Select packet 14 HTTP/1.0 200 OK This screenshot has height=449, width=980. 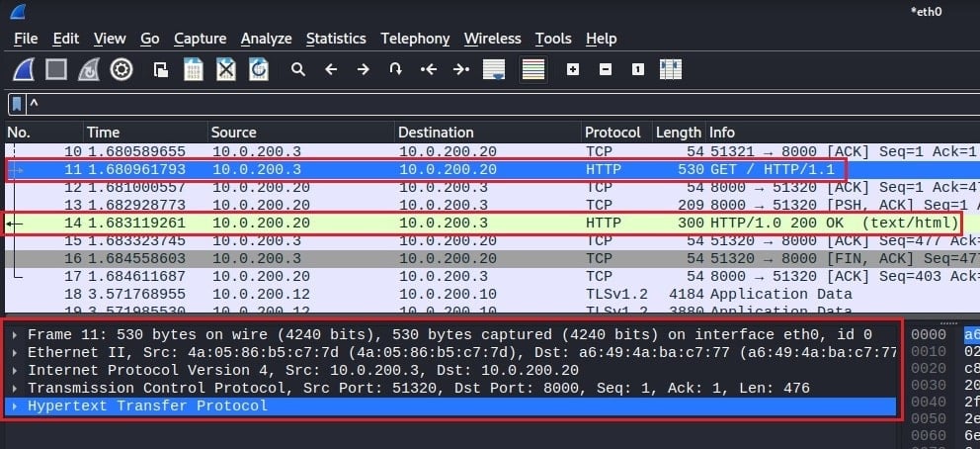coord(493,224)
